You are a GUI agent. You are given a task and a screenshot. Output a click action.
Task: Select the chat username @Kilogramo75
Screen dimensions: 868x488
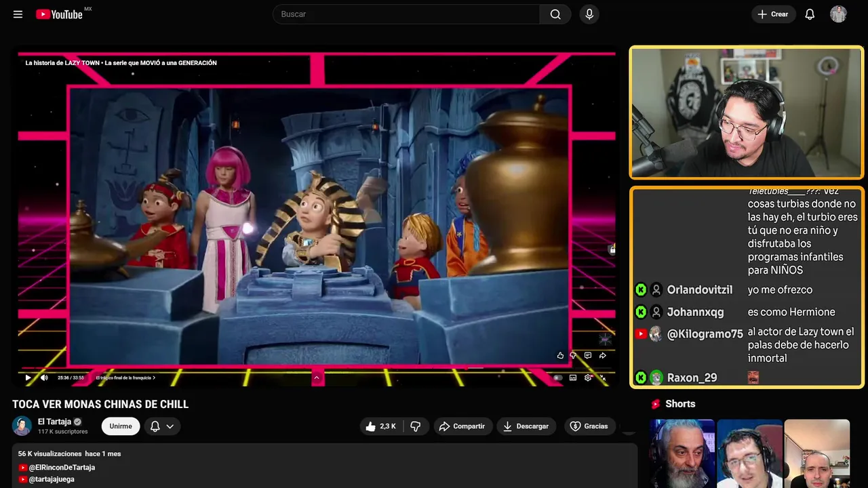[x=705, y=334]
